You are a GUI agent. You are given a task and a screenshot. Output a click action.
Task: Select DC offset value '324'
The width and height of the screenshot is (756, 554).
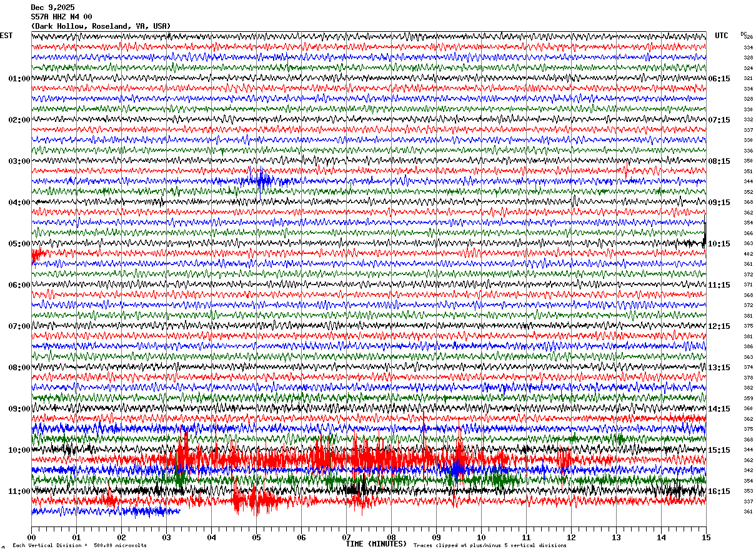[x=748, y=68]
